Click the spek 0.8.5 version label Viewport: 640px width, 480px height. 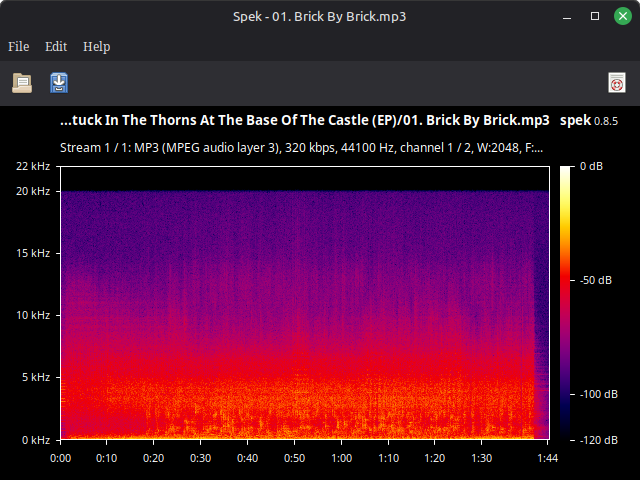click(589, 120)
